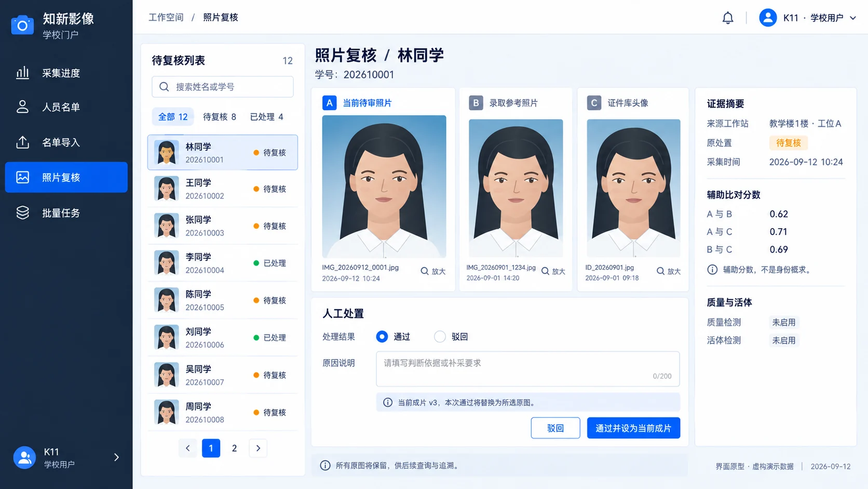The height and width of the screenshot is (489, 868).
Task: Click the B 录取参考照片 badge
Action: pos(476,103)
